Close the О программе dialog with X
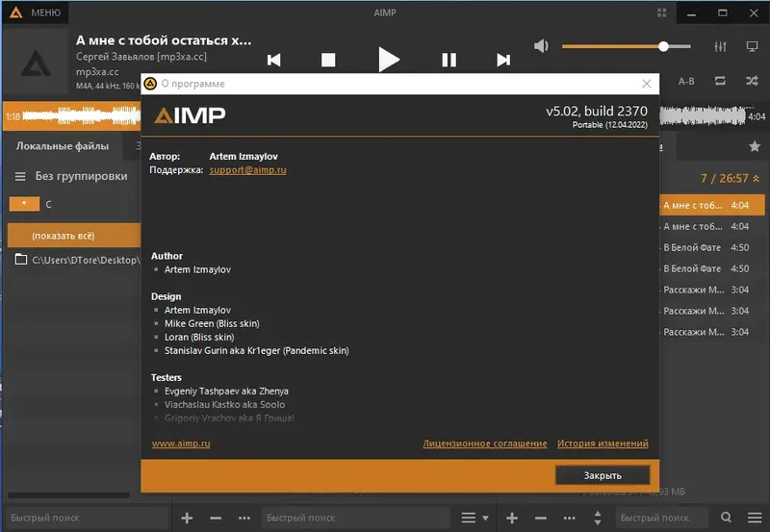The image size is (770, 532). click(x=646, y=84)
